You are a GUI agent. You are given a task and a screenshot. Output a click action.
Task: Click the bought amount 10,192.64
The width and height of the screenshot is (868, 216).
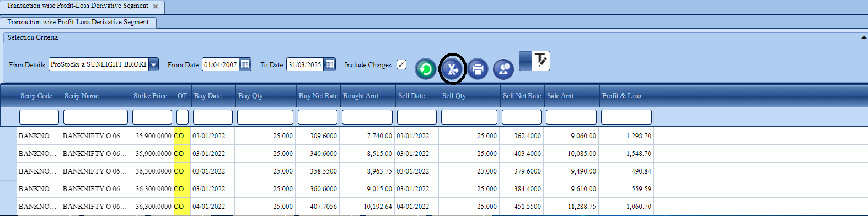tap(378, 207)
